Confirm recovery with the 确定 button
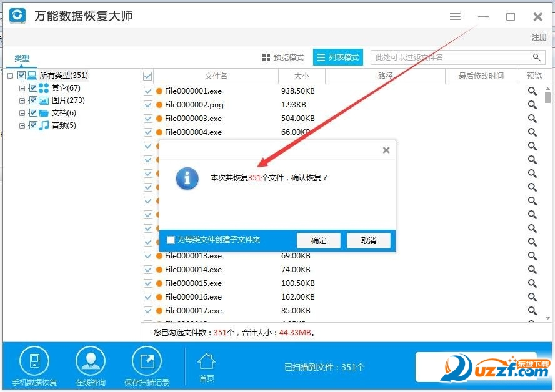Screen dimensions: 555x392 pos(318,240)
